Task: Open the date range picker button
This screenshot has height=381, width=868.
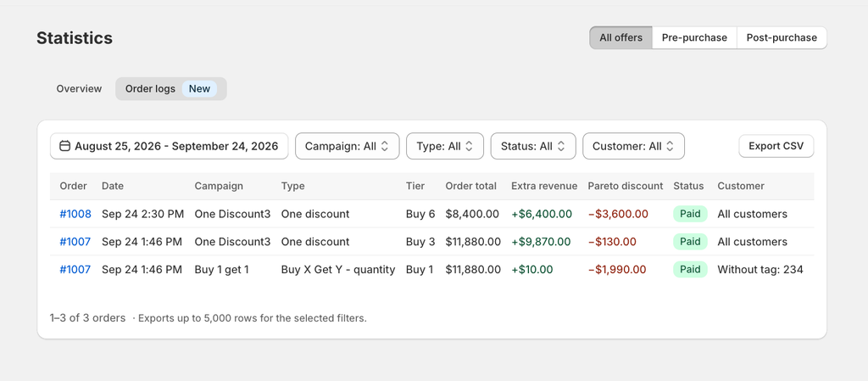Action: click(170, 146)
